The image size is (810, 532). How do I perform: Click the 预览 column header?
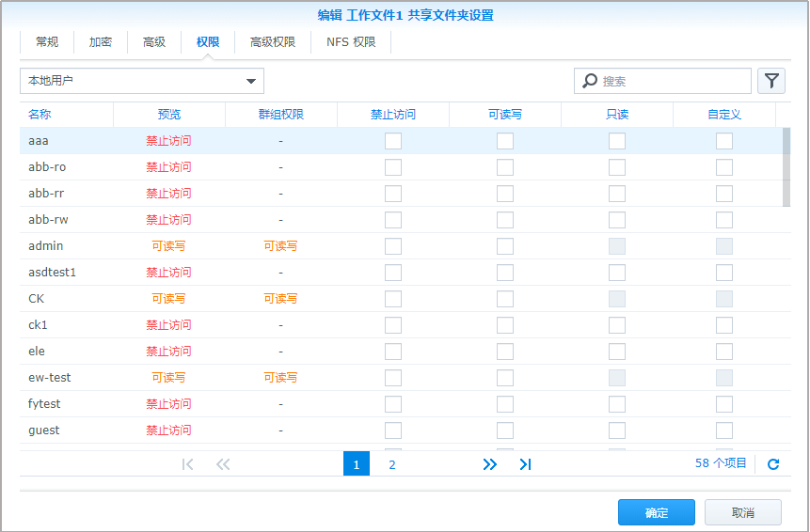pyautogui.click(x=169, y=115)
